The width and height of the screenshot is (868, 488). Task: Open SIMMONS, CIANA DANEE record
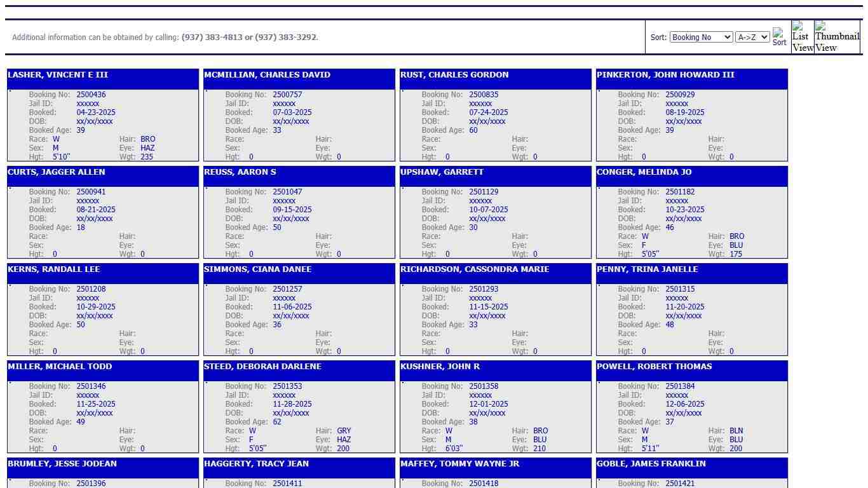click(257, 269)
